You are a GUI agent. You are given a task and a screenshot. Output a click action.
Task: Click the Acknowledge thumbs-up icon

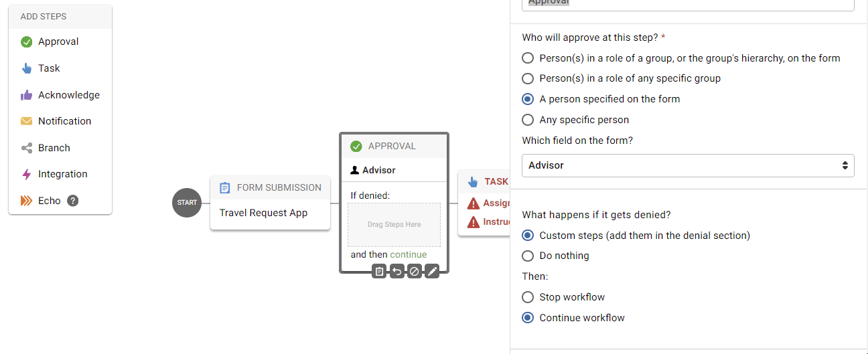[27, 95]
